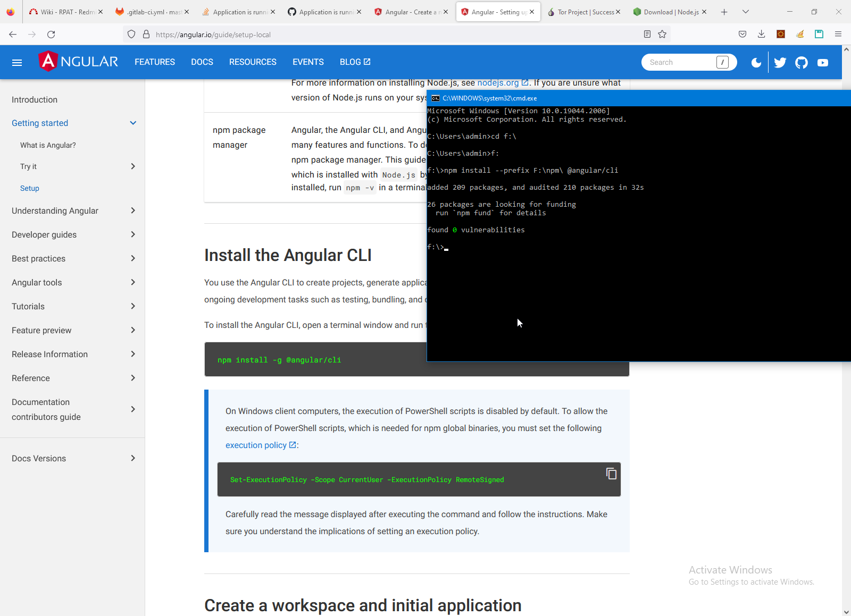Expand the Try it section
851x616 pixels.
(x=133, y=166)
